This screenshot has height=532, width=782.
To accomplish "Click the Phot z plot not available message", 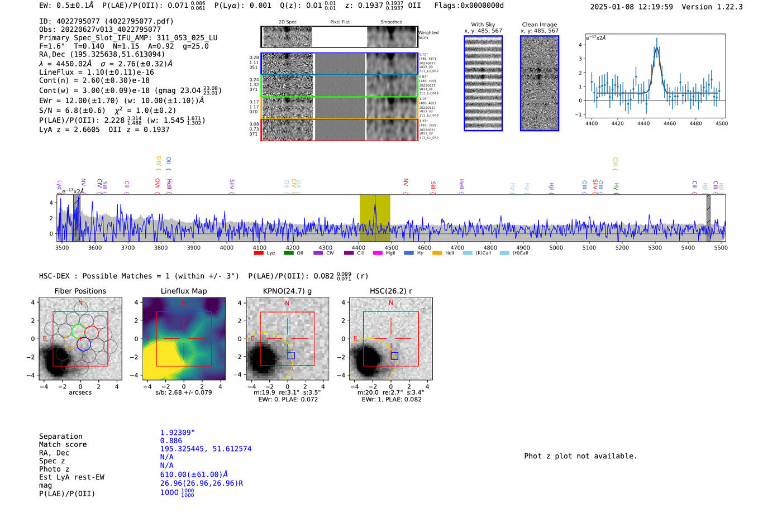I will point(580,456).
